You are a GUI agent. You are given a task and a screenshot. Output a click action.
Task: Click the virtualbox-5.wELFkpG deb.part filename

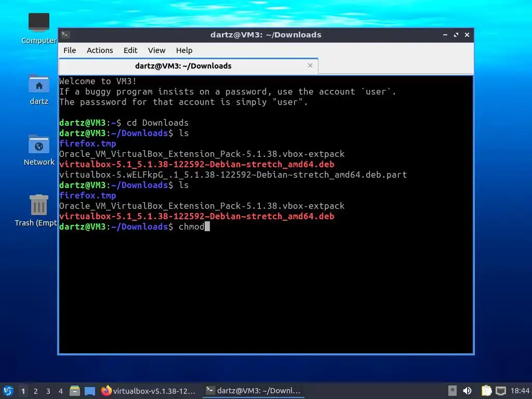tap(233, 175)
